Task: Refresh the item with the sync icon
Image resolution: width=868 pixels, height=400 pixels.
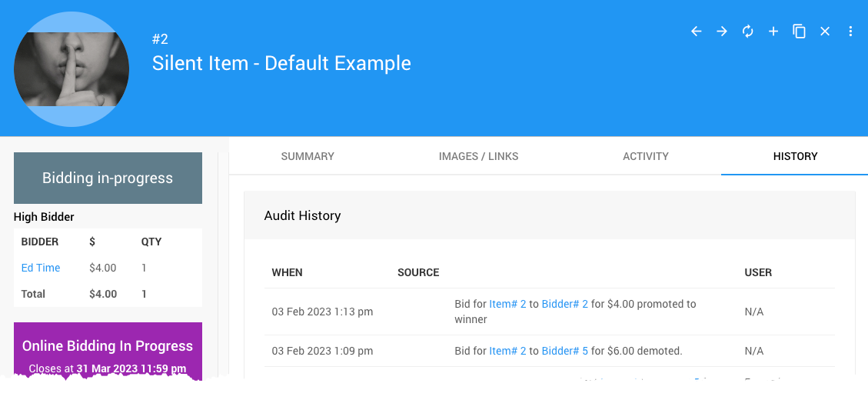Action: (747, 32)
